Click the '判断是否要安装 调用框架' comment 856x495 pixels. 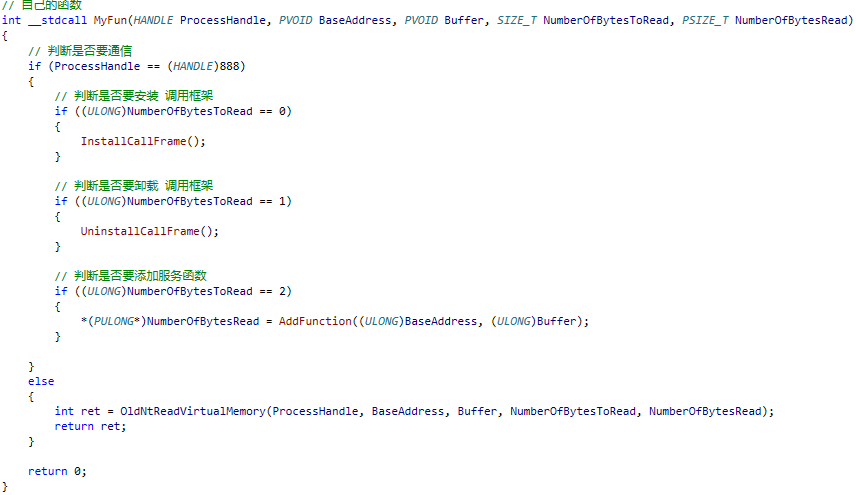point(134,96)
